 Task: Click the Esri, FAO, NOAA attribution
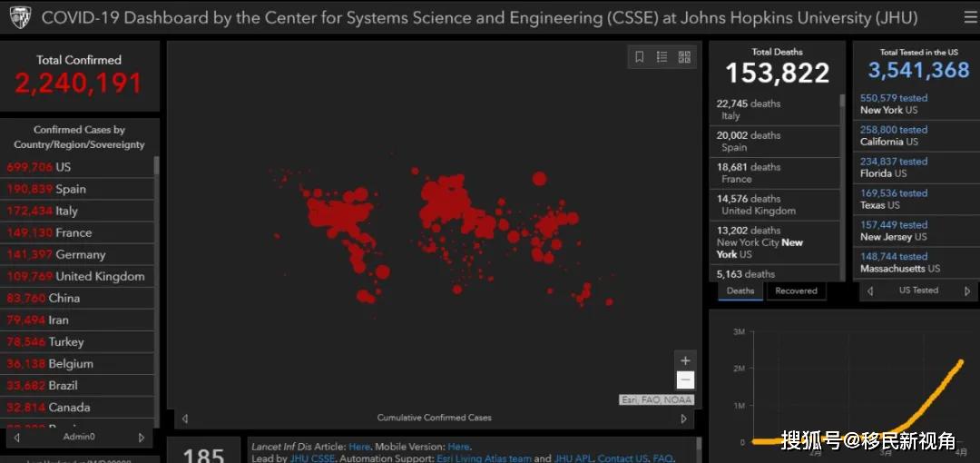pyautogui.click(x=656, y=399)
